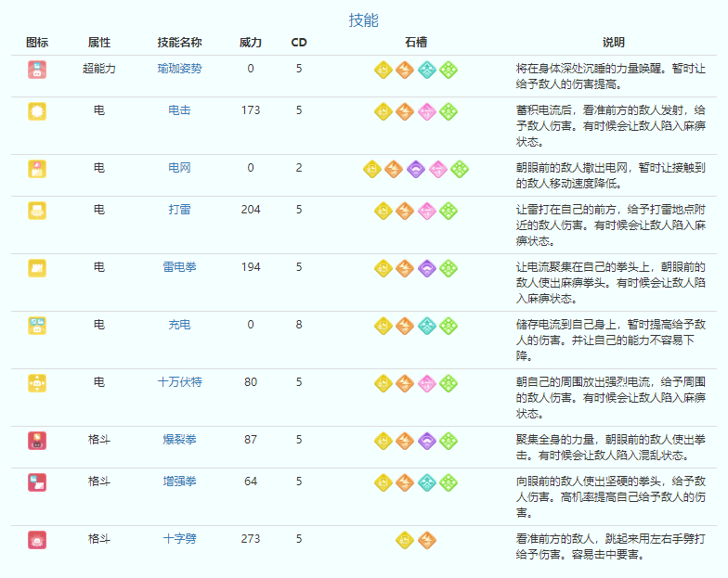Click the 十万伏特 skill icon
This screenshot has width=728, height=578.
click(37, 383)
